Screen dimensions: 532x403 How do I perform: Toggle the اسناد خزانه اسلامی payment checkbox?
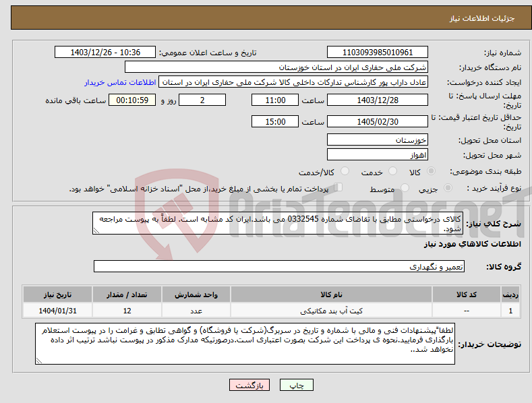click(338, 187)
